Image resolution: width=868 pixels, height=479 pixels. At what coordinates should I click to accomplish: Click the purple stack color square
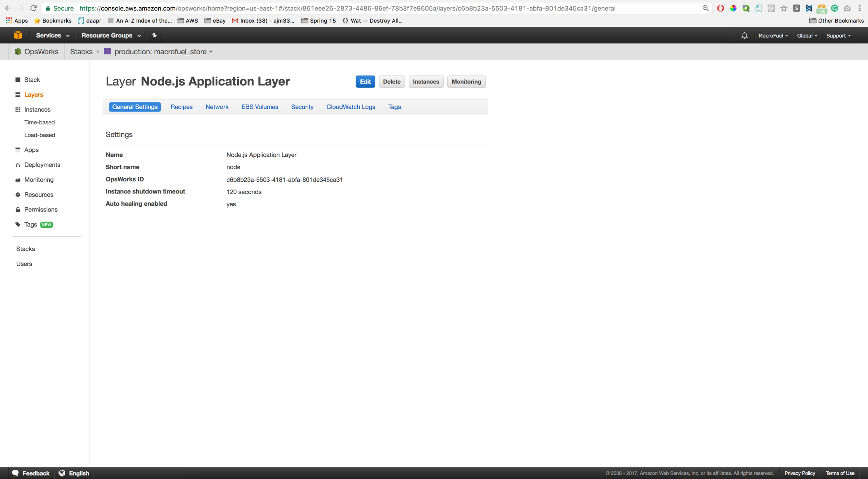[107, 51]
